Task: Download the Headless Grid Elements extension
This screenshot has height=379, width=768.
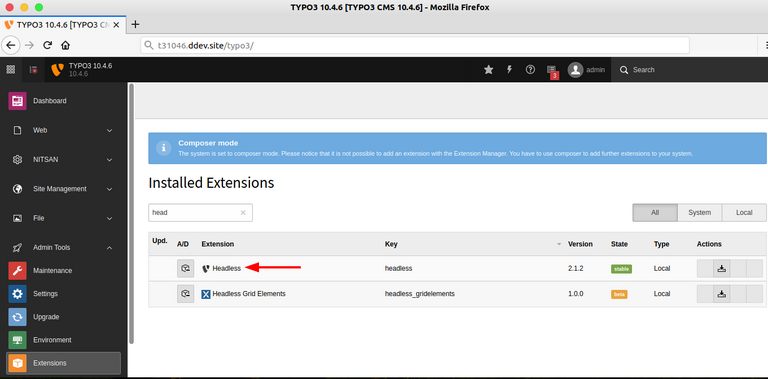Action: pyautogui.click(x=721, y=294)
